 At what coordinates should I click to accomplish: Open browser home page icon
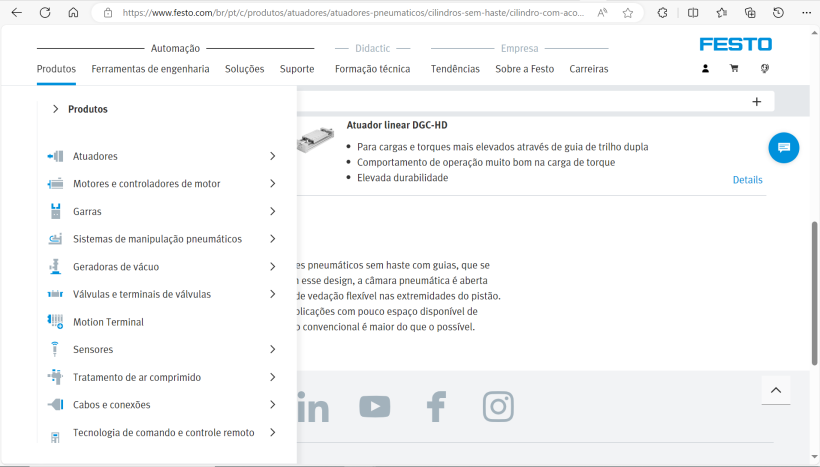point(73,13)
